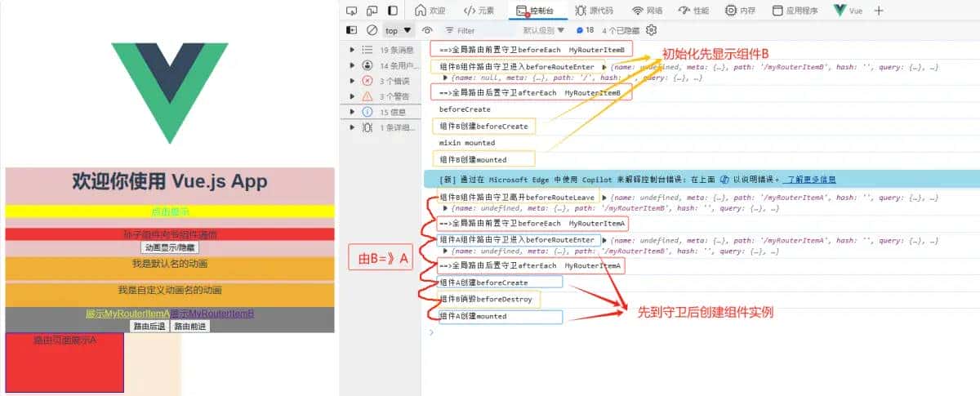Image resolution: width=980 pixels, height=396 pixels.
Task: Click the 组件B销毁beforeDestroy log entry
Action: pos(487,300)
